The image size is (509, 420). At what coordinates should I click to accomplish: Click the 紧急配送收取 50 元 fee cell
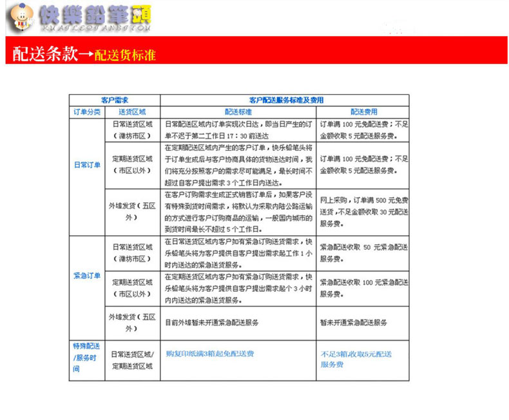[x=362, y=253]
